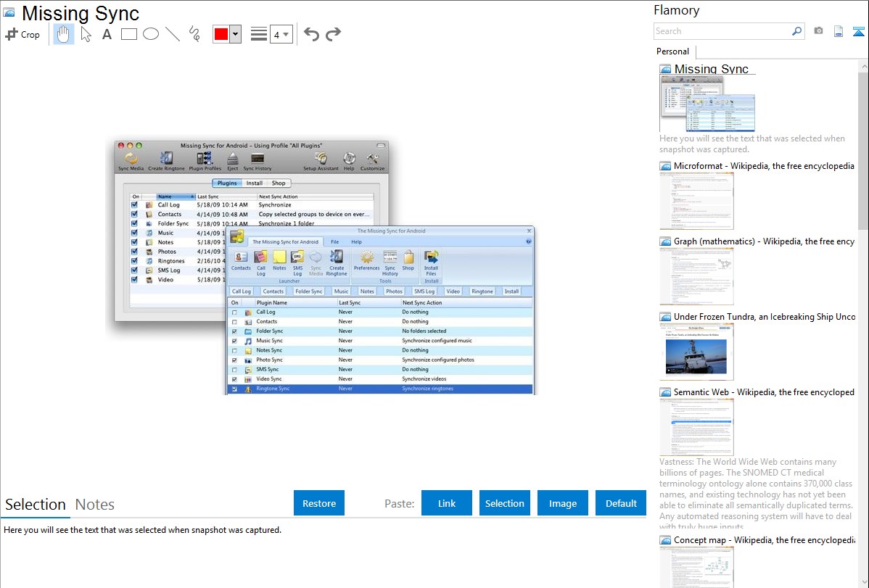
Task: Undo the last annotation
Action: [x=311, y=34]
